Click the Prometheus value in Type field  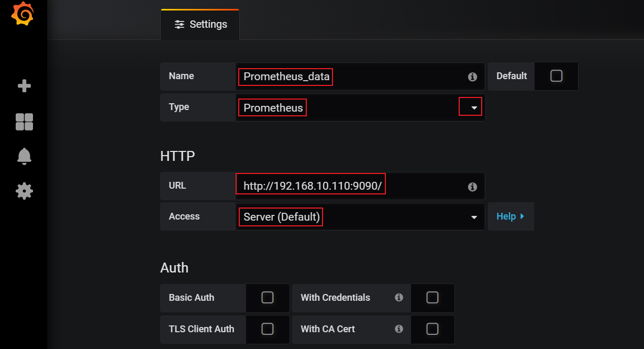click(273, 107)
